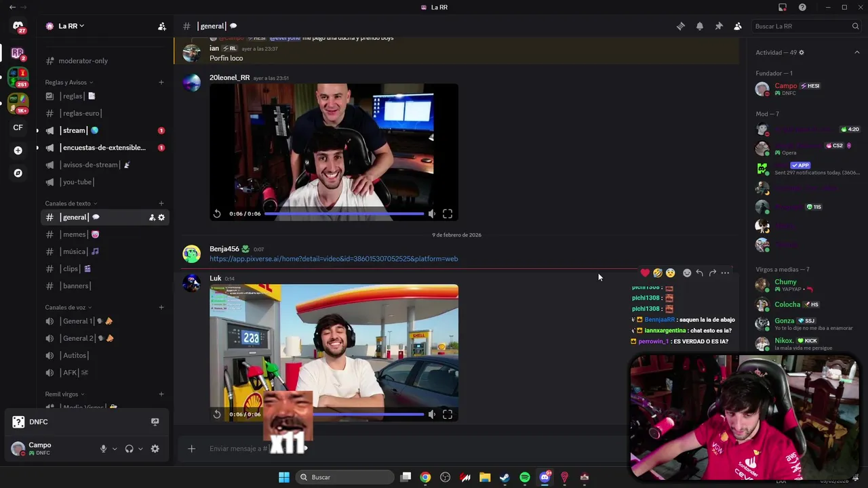Image resolution: width=868 pixels, height=488 pixels.
Task: Open Discover servers compass icon
Action: 18,173
